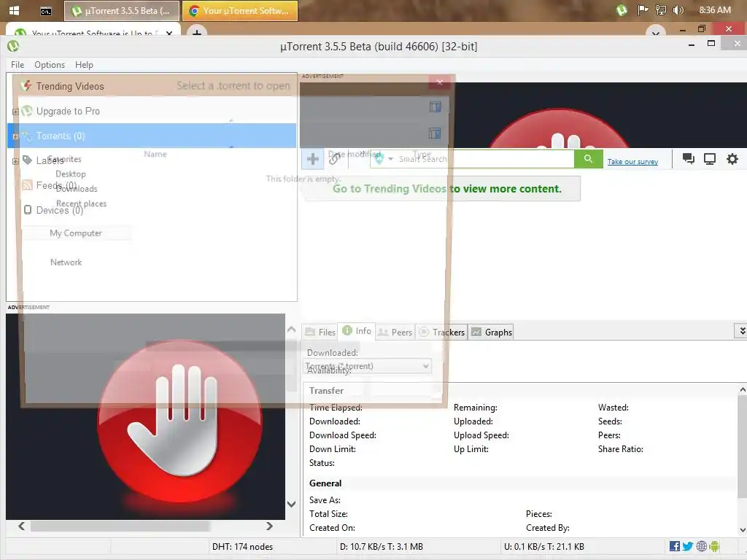Viewport: 747px width, 560px height.
Task: Click the µTorrent logo in the title bar
Action: (13, 46)
